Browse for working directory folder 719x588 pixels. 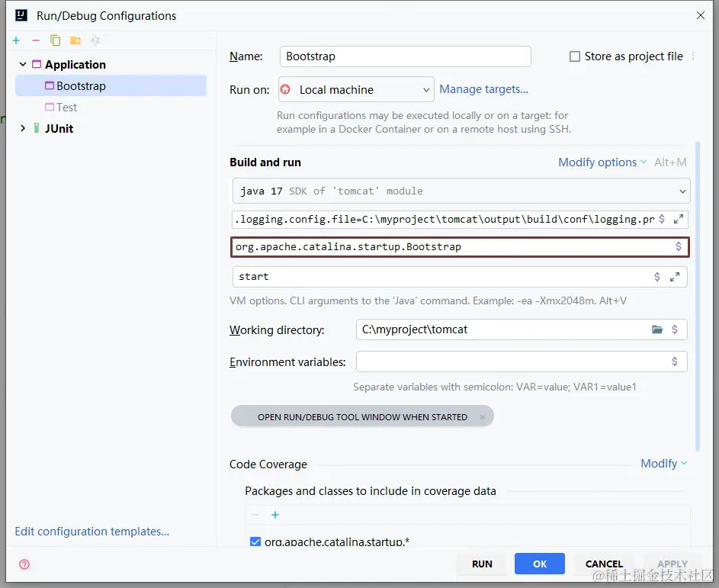tap(657, 329)
